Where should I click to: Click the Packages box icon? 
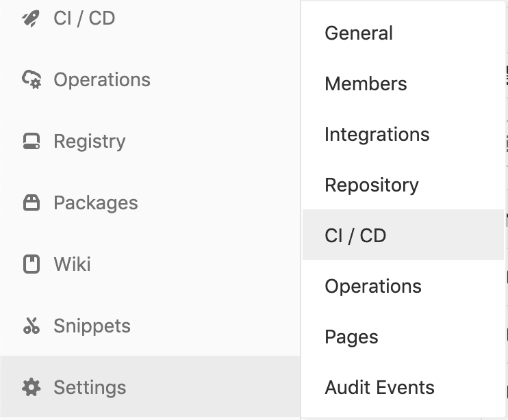point(31,203)
